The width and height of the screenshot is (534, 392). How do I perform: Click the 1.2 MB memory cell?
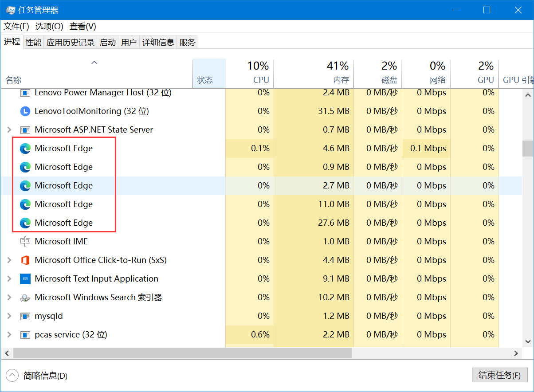[314, 316]
